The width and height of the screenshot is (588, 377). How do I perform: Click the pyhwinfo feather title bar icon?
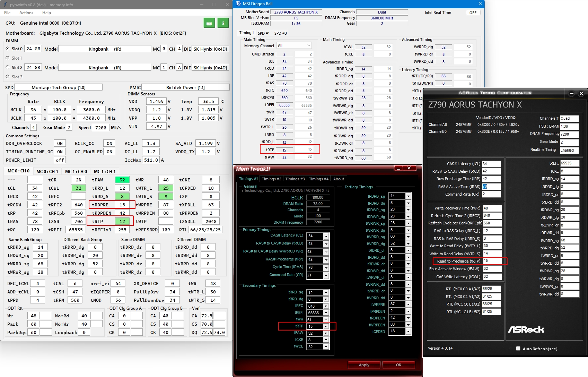pyautogui.click(x=6, y=5)
